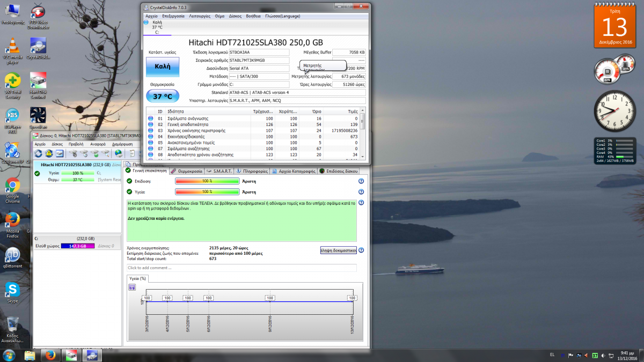Select the 01 Σφάλματα ανάγνωσης attribute row

(x=253, y=118)
